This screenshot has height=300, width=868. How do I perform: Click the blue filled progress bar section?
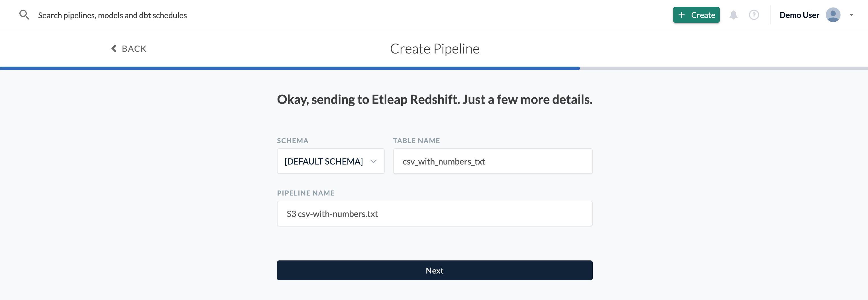290,68
